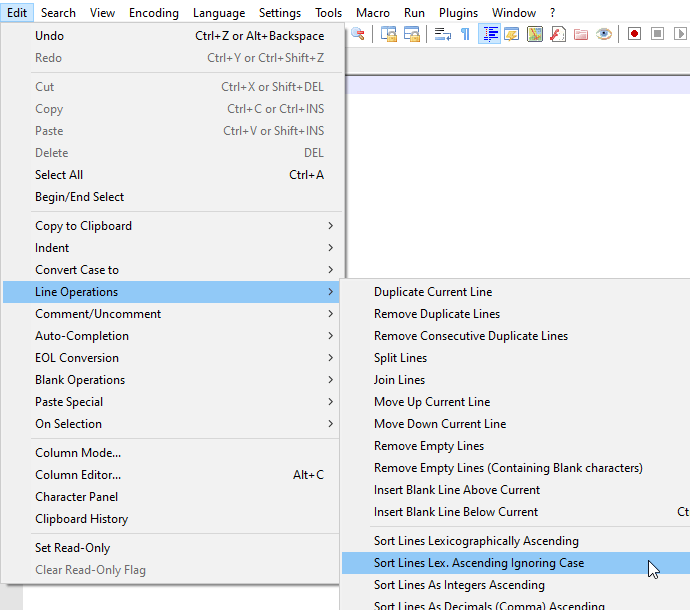This screenshot has width=690, height=610.
Task: Expand the Comment/Uncomment submenu
Action: [171, 314]
